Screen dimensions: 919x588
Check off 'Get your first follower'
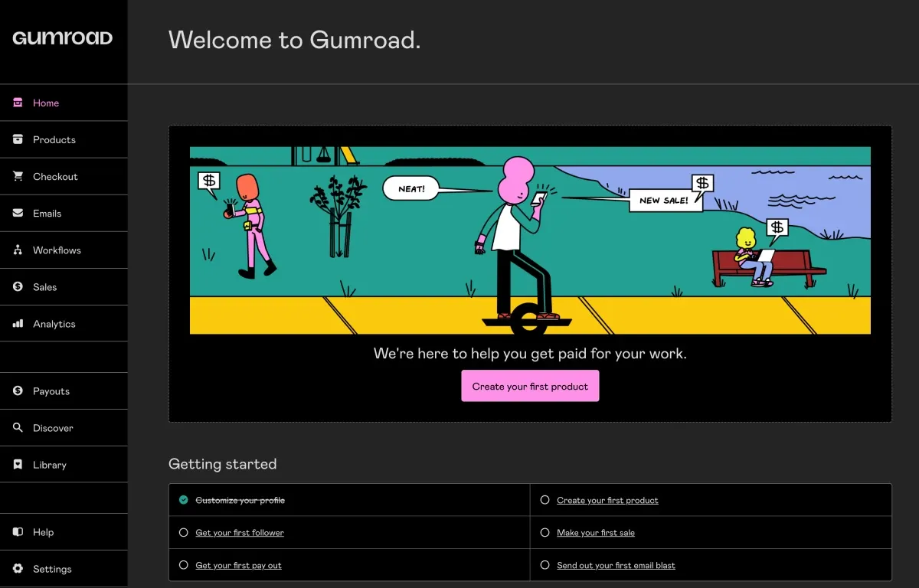[x=184, y=532]
